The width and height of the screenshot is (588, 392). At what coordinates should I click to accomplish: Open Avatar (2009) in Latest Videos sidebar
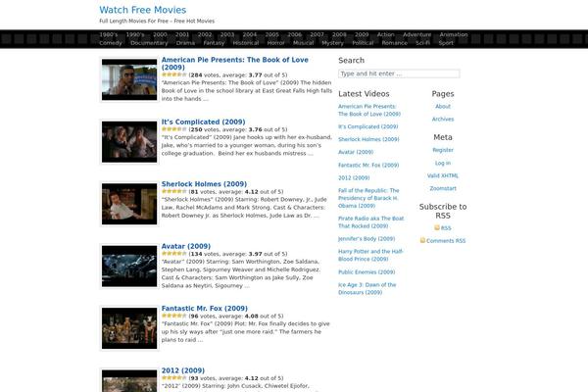(356, 152)
